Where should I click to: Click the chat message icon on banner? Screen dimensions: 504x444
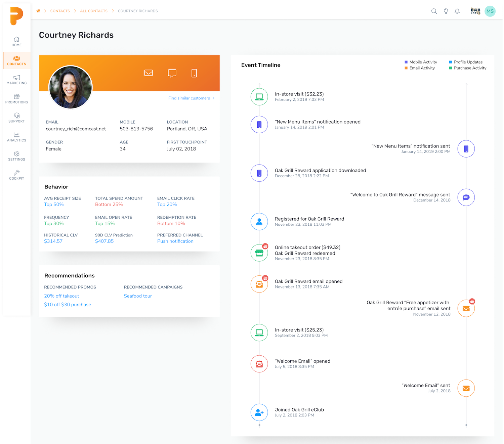[x=172, y=73]
